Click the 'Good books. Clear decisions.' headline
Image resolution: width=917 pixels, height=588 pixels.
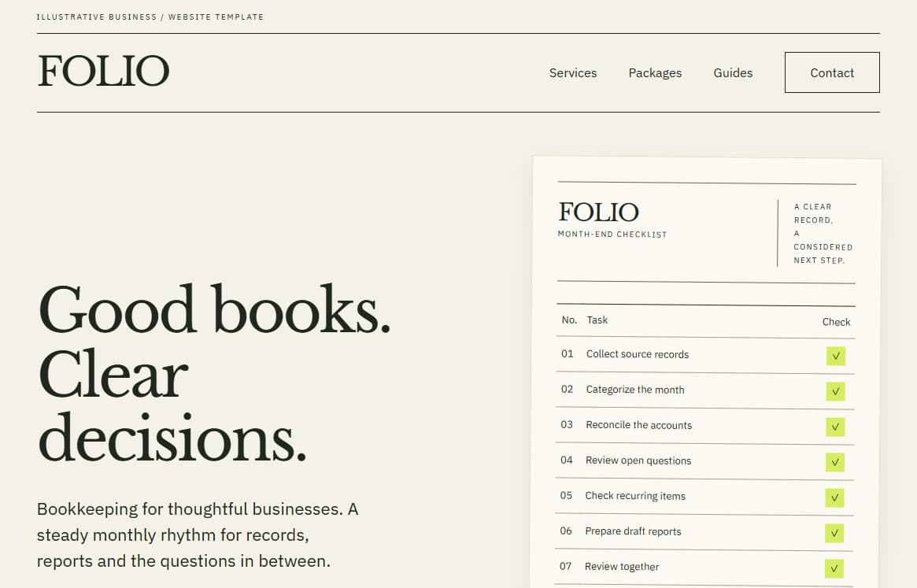[214, 373]
